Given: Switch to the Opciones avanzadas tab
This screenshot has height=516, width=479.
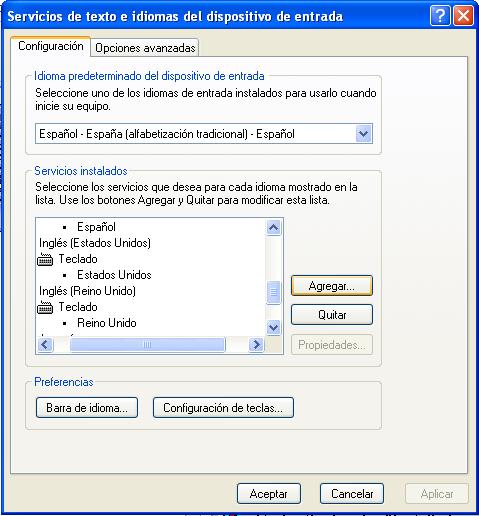Looking at the screenshot, I should pyautogui.click(x=145, y=48).
